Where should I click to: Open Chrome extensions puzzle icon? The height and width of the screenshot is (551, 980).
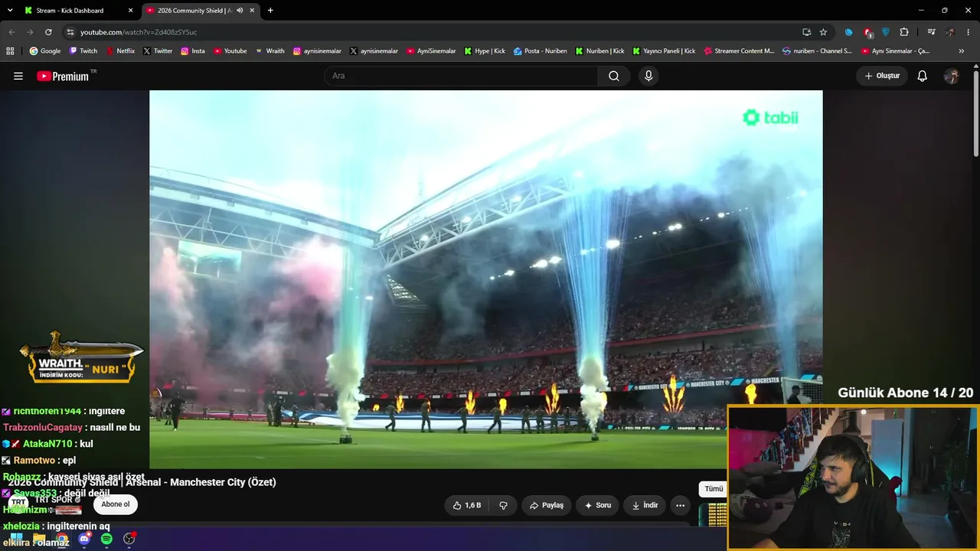904,32
